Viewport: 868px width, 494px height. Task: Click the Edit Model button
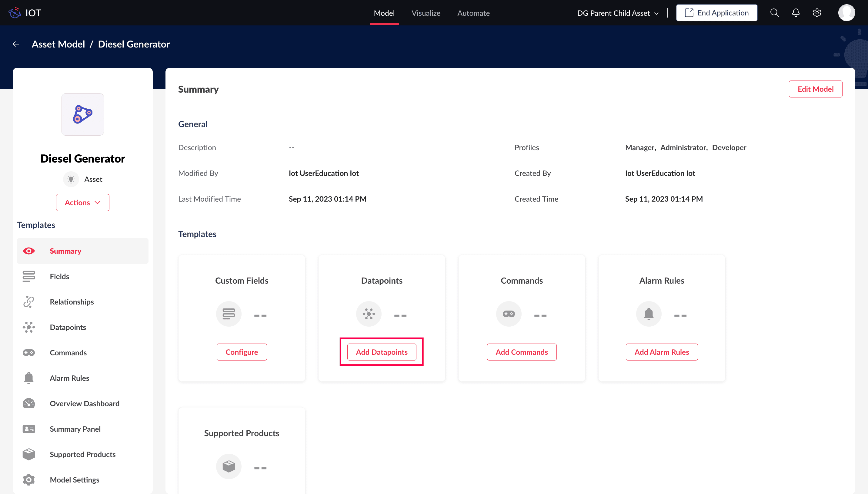pos(815,89)
